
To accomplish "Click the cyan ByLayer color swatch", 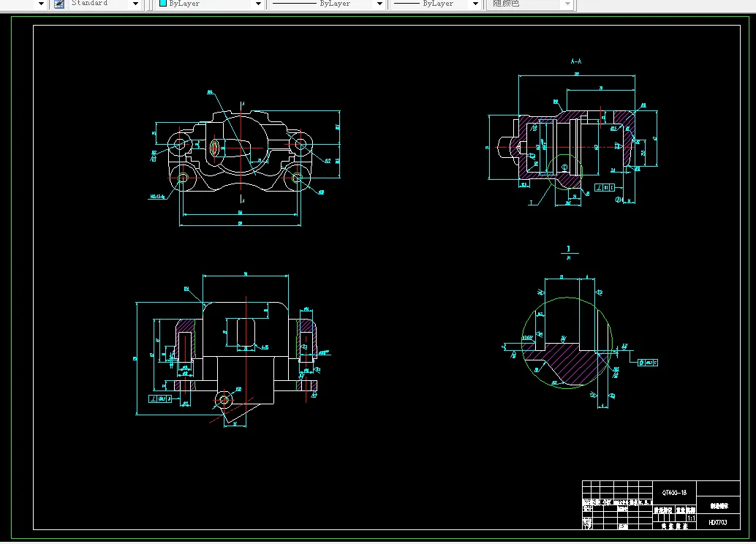I will click(x=163, y=3).
